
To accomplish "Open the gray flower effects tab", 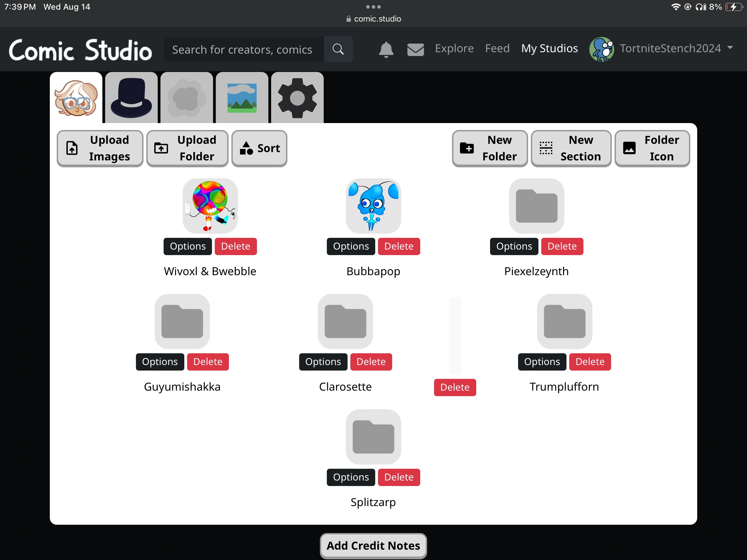I will pyautogui.click(x=187, y=98).
